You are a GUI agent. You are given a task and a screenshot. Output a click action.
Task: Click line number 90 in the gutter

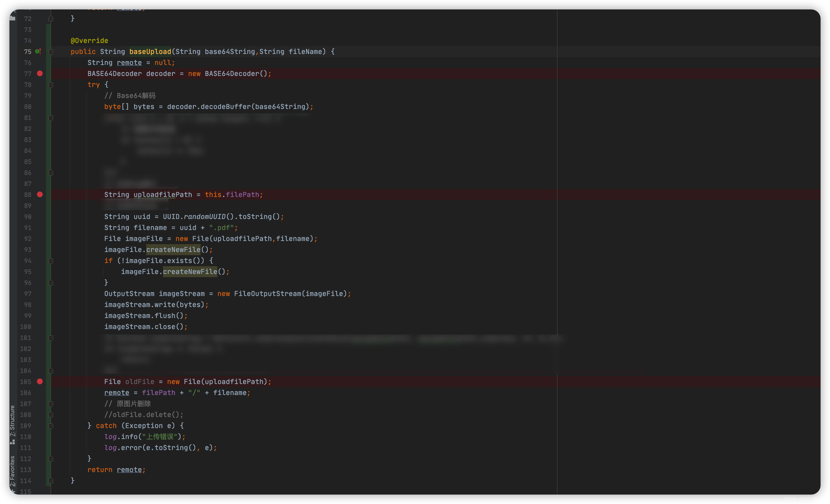pyautogui.click(x=28, y=217)
